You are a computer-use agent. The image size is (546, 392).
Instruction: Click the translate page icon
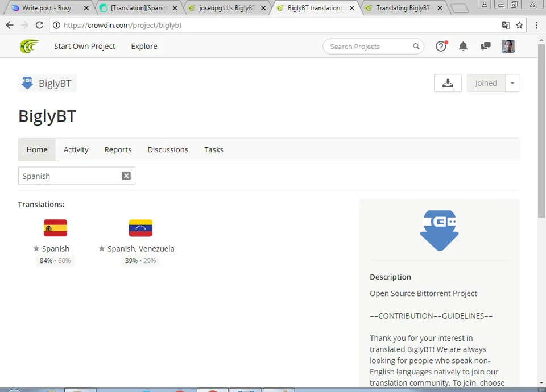506,25
